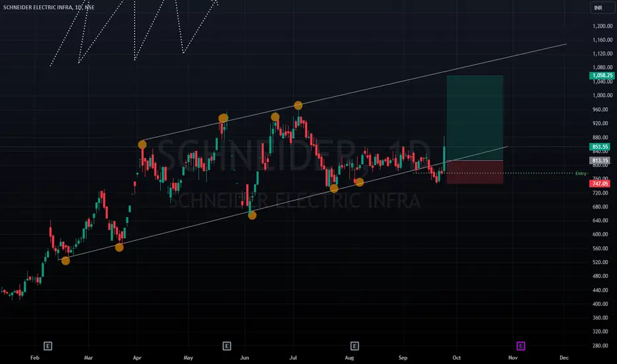Select the red 747.05 stop price label
Screen dimensions: 617x364
(x=600, y=183)
